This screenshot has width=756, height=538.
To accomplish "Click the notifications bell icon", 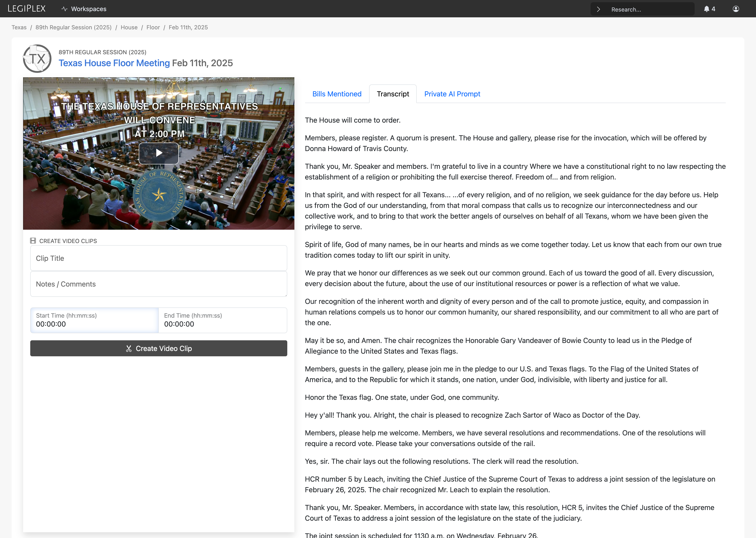I will click(706, 9).
